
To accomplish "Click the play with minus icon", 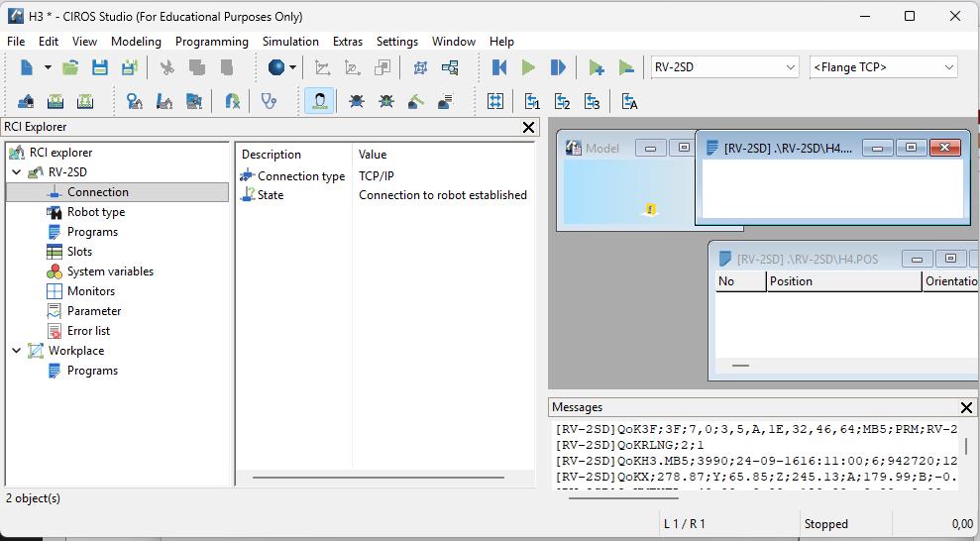I will point(625,67).
